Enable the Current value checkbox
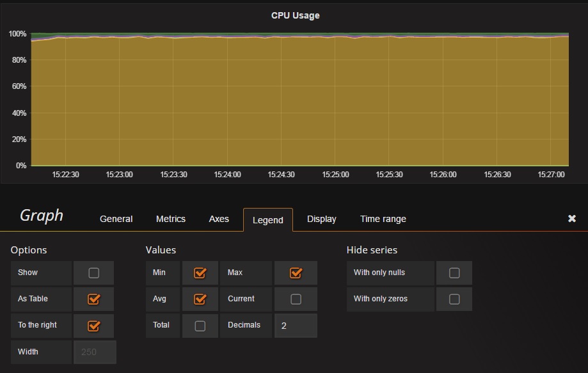Screen dimensions: 588x373 296,299
